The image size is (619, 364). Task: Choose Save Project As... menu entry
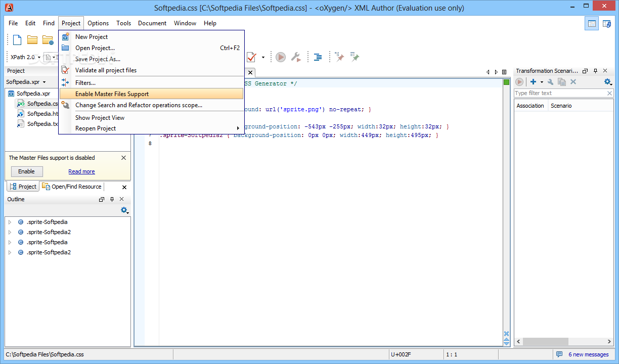(x=151, y=59)
